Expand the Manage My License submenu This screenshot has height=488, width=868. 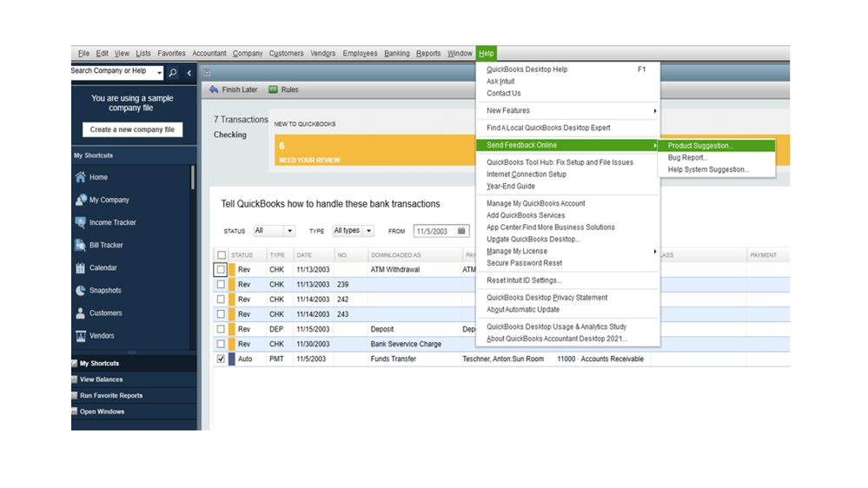coord(567,251)
